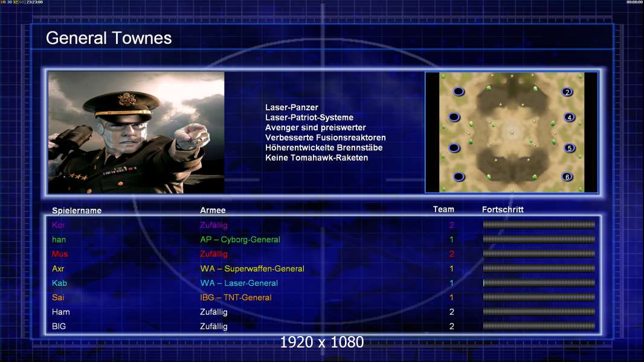The image size is (644, 362).
Task: Click the second unnumbered start marker from top
Action: point(454,117)
